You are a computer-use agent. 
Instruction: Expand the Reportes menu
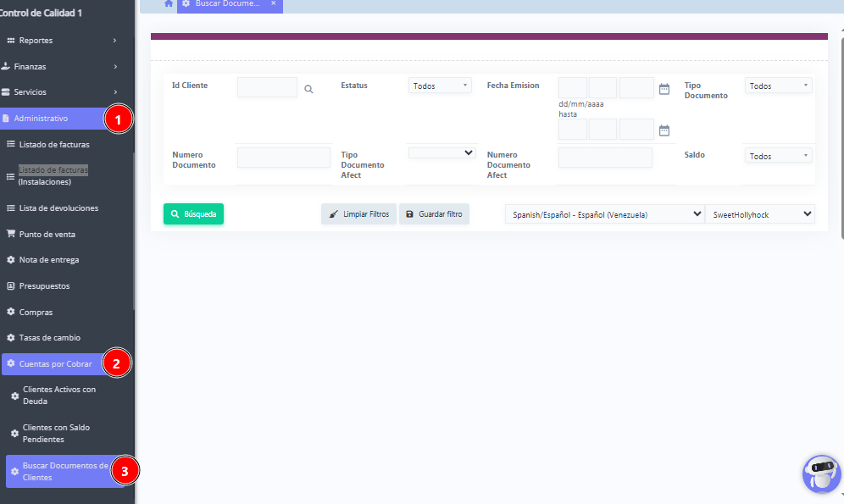59,40
